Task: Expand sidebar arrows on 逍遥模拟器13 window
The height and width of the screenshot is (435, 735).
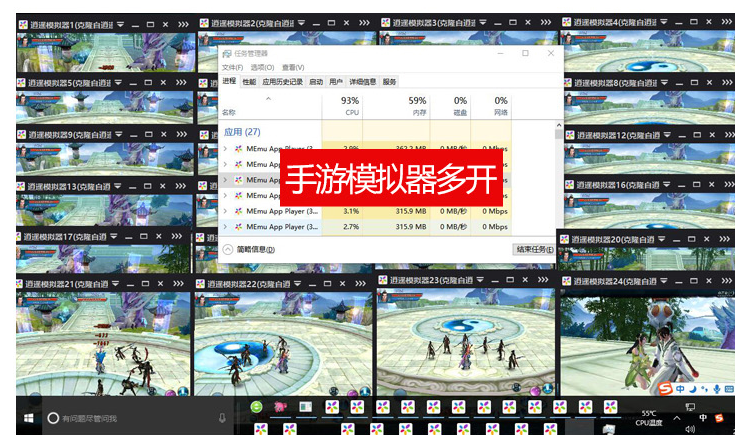Action: (180, 186)
